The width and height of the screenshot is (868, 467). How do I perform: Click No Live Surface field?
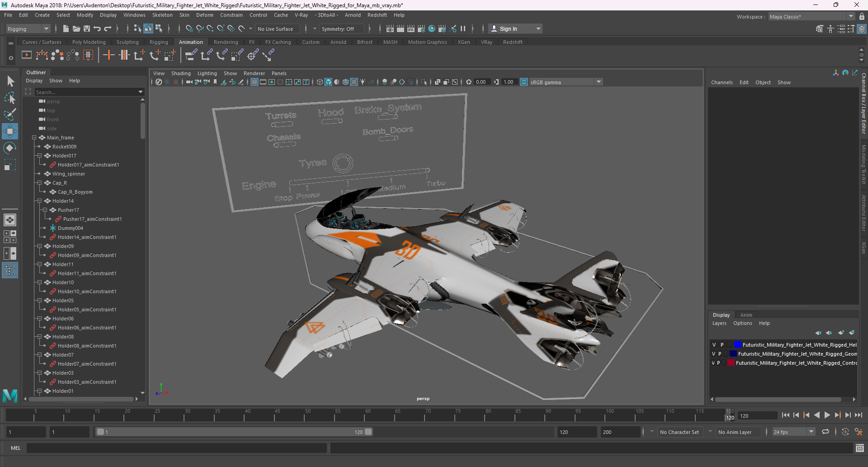pos(276,29)
